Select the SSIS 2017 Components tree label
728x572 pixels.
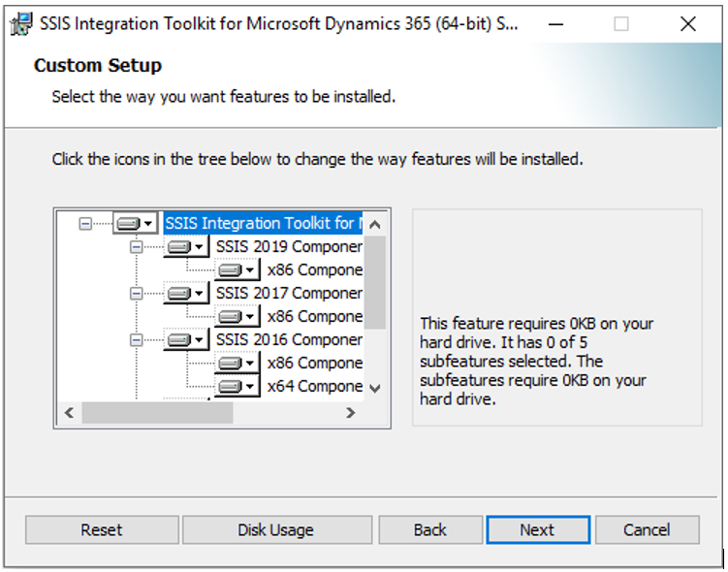click(289, 293)
